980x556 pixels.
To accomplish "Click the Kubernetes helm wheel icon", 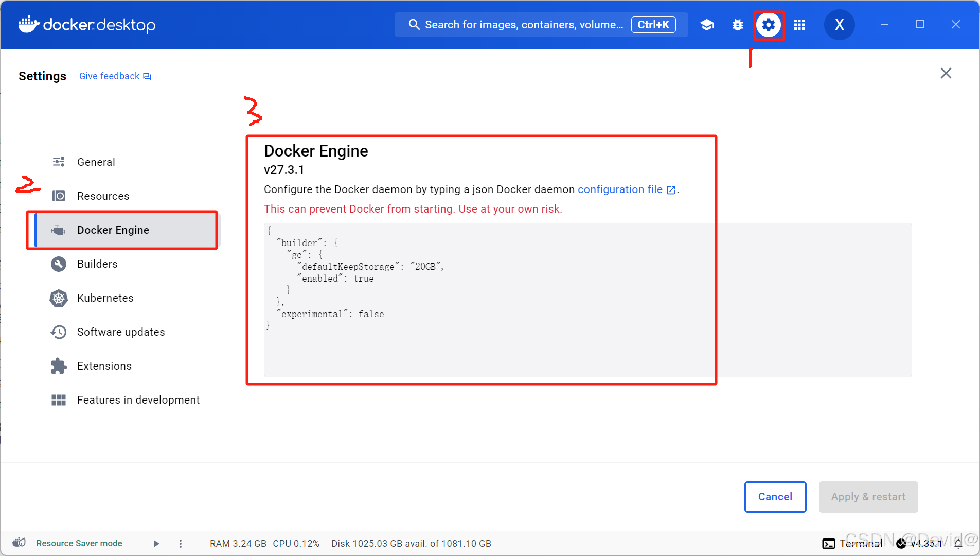I will pos(59,298).
